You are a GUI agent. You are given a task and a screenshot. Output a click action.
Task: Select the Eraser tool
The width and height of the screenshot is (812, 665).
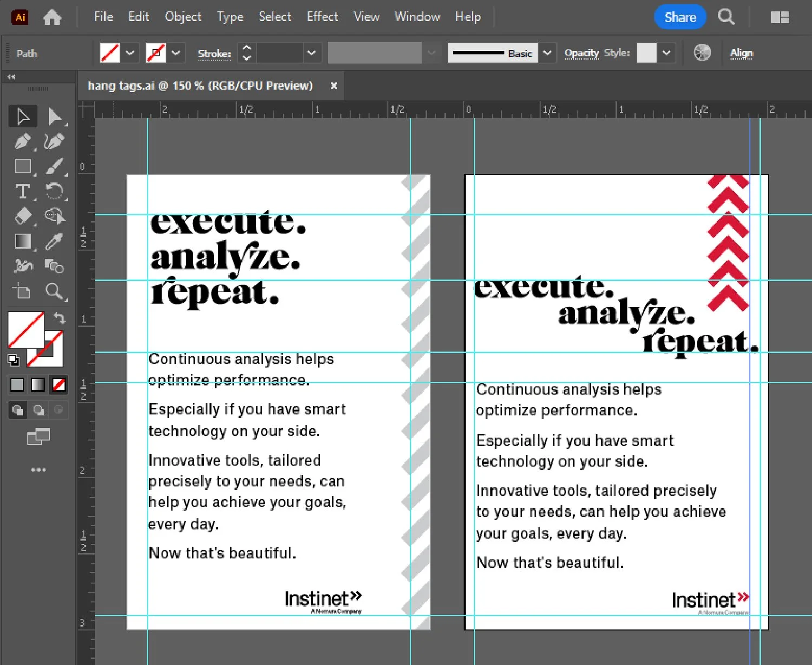coord(23,216)
